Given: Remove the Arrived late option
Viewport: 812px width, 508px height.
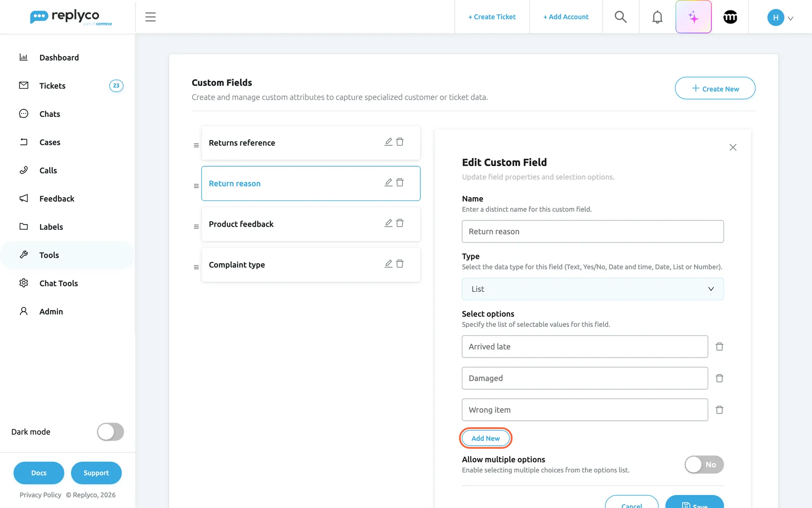Looking at the screenshot, I should pyautogui.click(x=720, y=347).
